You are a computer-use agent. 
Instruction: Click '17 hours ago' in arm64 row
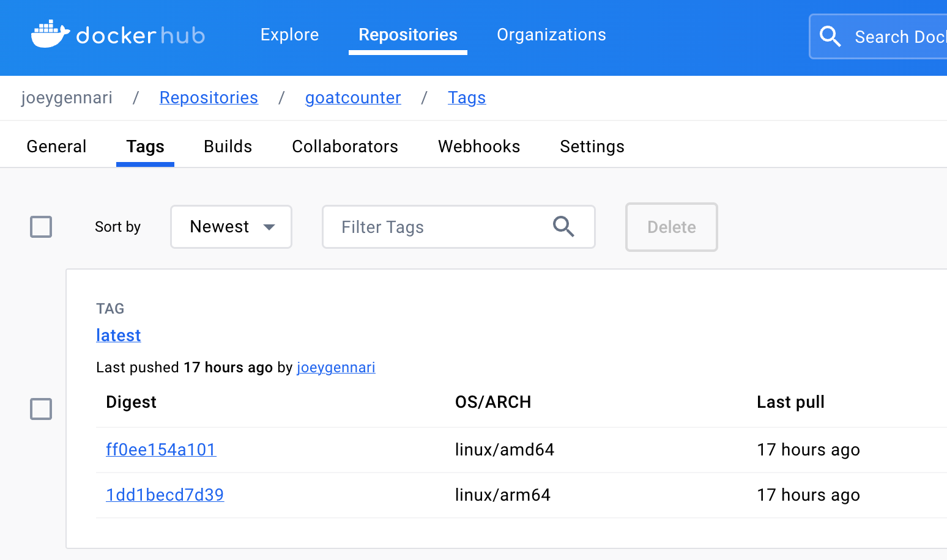coord(808,495)
